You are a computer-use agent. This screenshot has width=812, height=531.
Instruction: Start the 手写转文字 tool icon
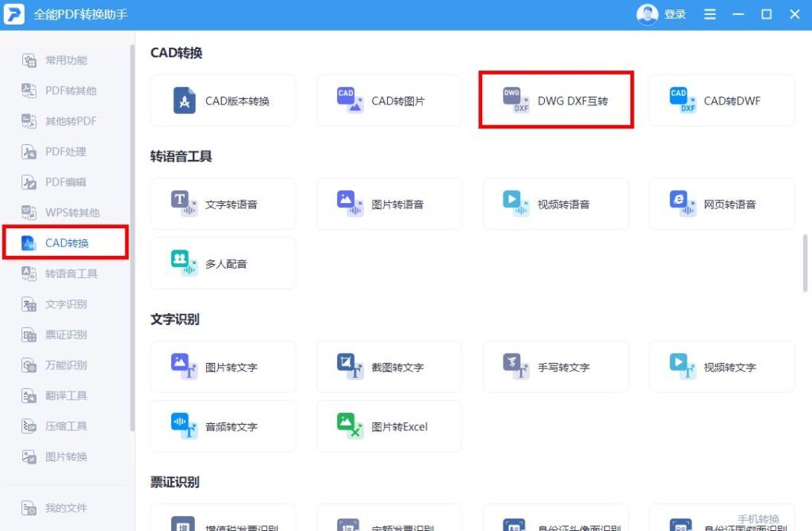516,366
